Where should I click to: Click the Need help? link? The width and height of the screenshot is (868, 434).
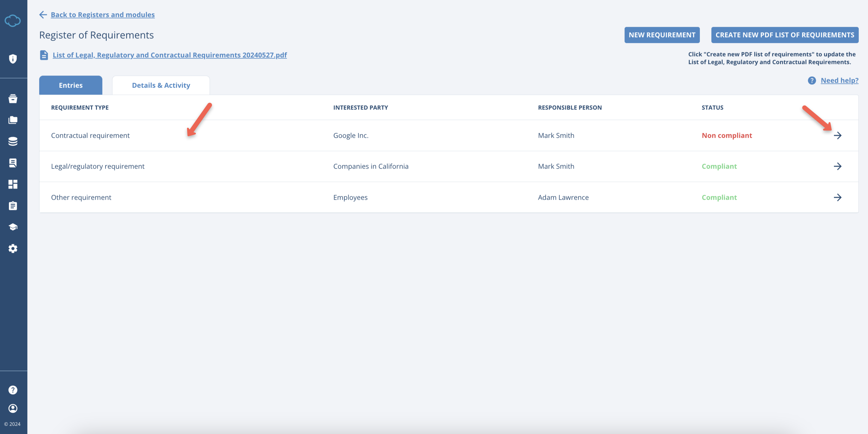coord(839,80)
